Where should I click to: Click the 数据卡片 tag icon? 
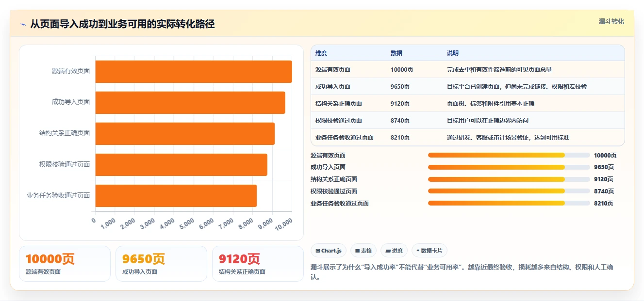[418, 251]
